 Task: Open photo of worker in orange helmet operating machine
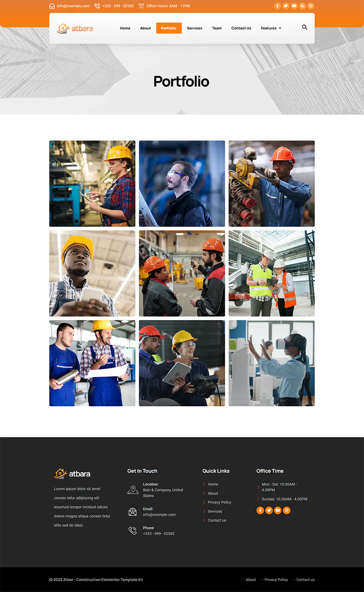[x=272, y=184]
